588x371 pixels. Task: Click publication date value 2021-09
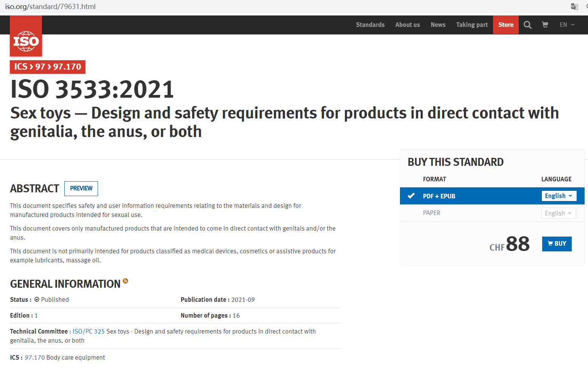coord(243,299)
